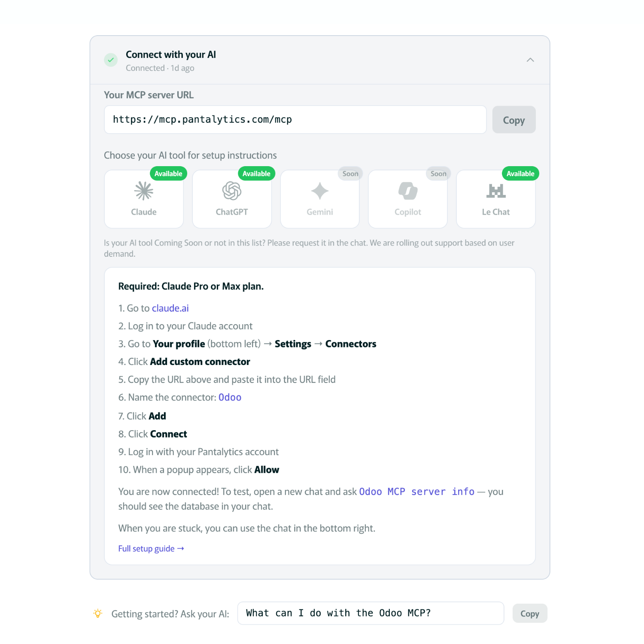
Task: Click the Odoo connector name code
Action: click(230, 398)
